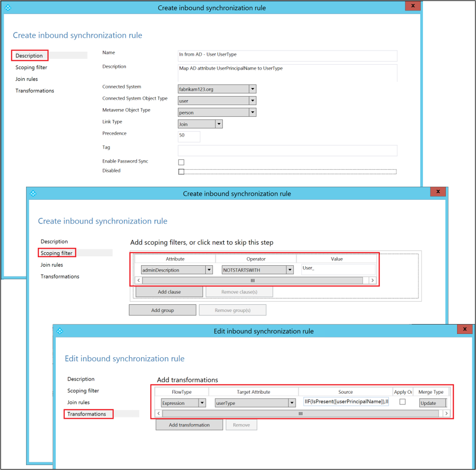The width and height of the screenshot is (476, 470).
Task: Click the Add group button
Action: [162, 310]
